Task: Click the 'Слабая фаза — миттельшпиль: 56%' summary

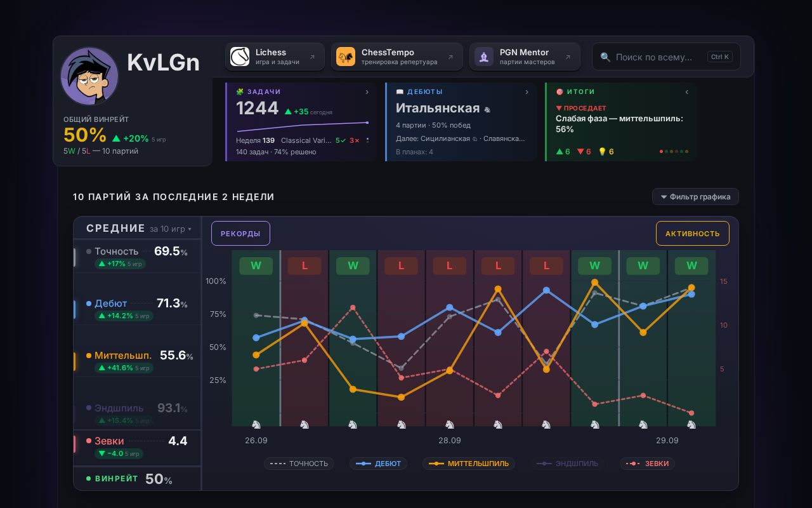Action: [x=619, y=124]
